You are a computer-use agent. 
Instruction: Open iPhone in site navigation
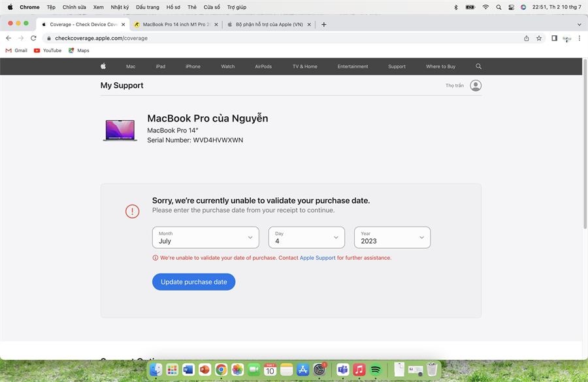[x=193, y=67]
